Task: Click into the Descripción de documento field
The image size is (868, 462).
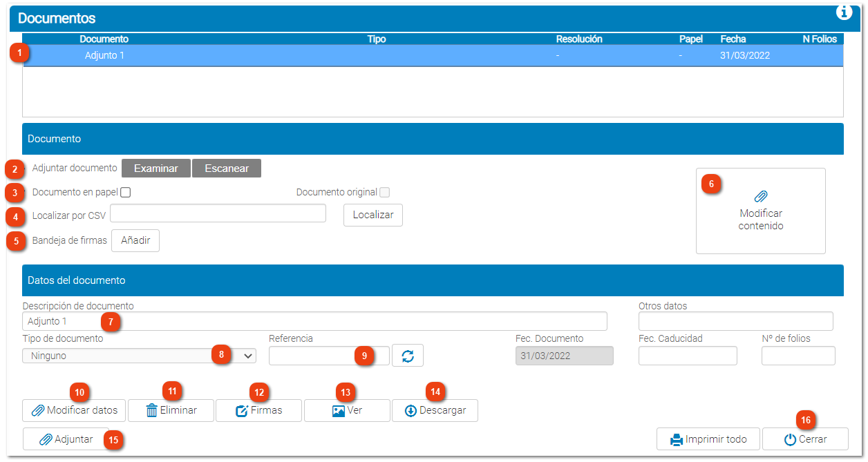Action: [314, 321]
